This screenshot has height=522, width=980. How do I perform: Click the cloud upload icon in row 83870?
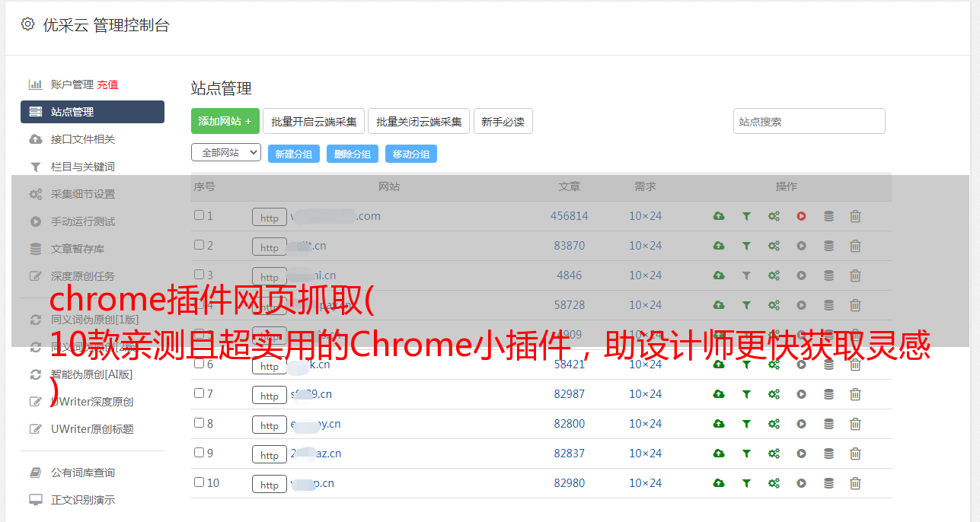719,246
